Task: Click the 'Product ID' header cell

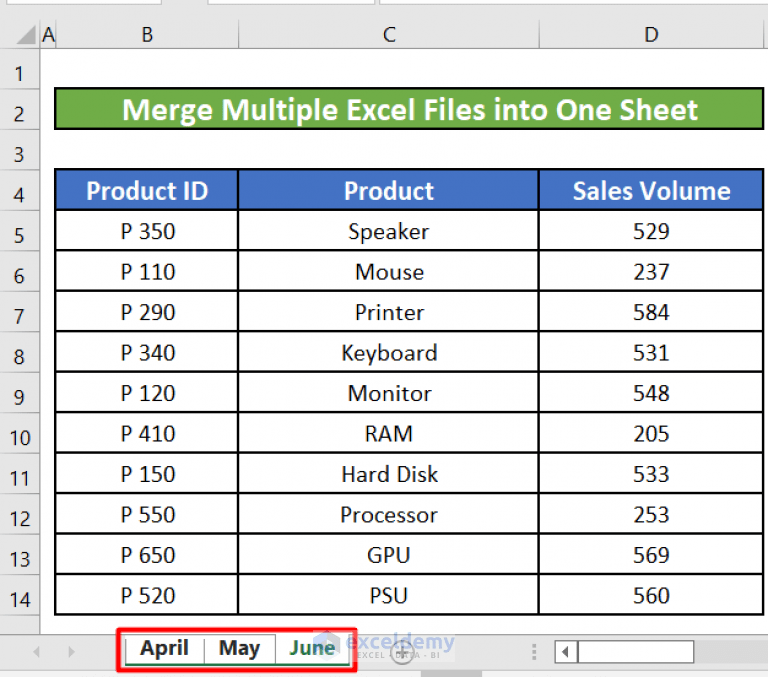Action: point(147,191)
